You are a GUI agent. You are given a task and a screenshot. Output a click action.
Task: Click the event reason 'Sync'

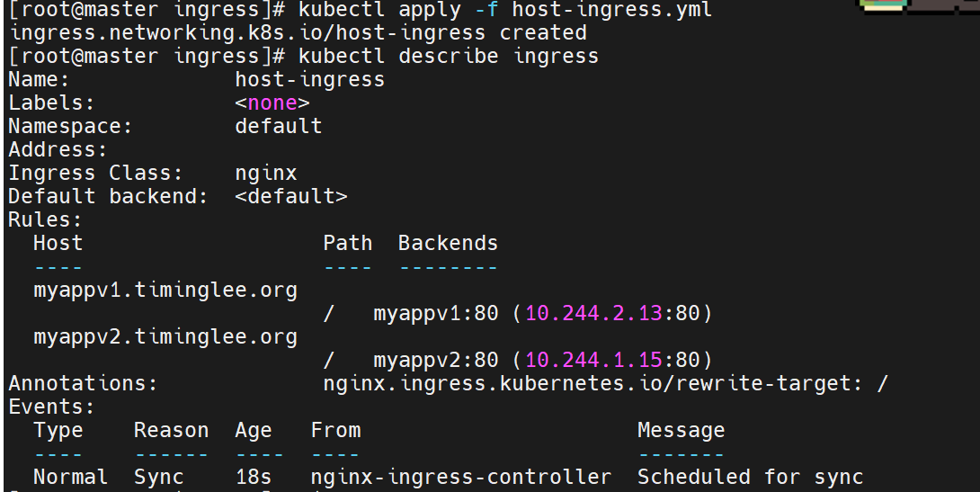coord(159,477)
